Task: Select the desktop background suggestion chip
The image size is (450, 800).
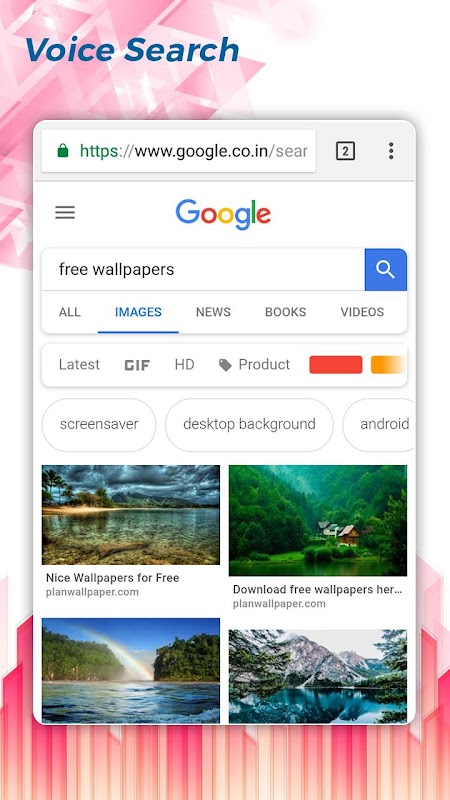Action: pyautogui.click(x=249, y=424)
